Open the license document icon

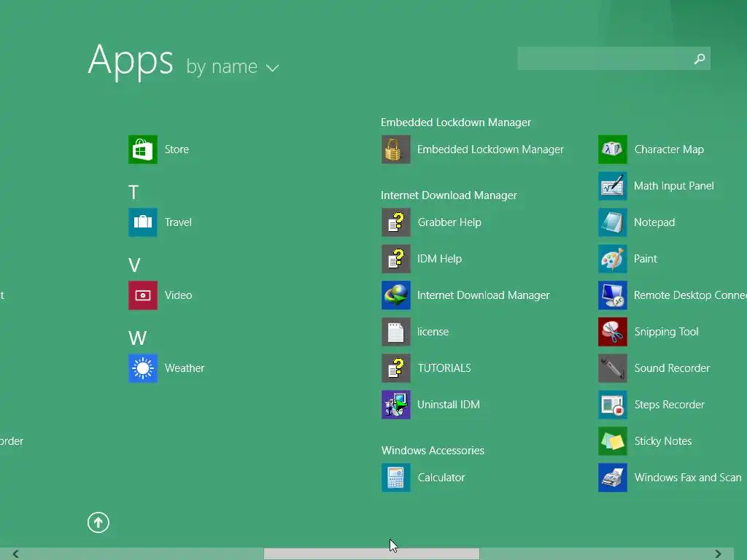pos(396,332)
